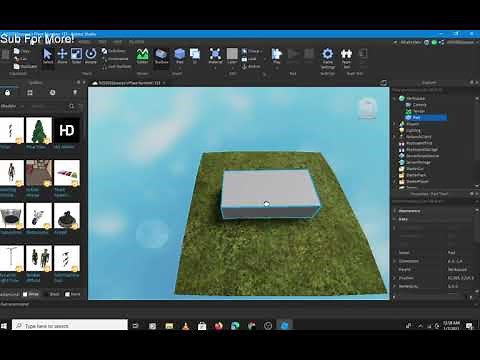Image resolution: width=480 pixels, height=360 pixels.
Task: Toggle the Collisions option
Action: click(x=114, y=51)
